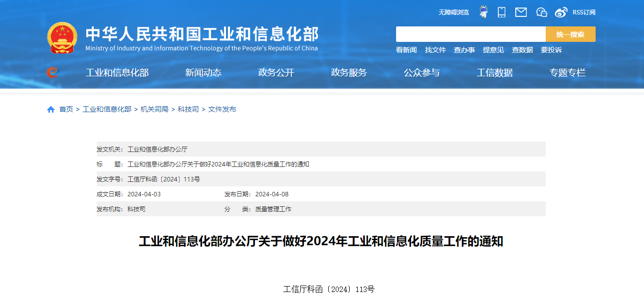Image resolution: width=644 pixels, height=304 pixels.
Task: Click the national emblem logo
Action: (x=62, y=38)
